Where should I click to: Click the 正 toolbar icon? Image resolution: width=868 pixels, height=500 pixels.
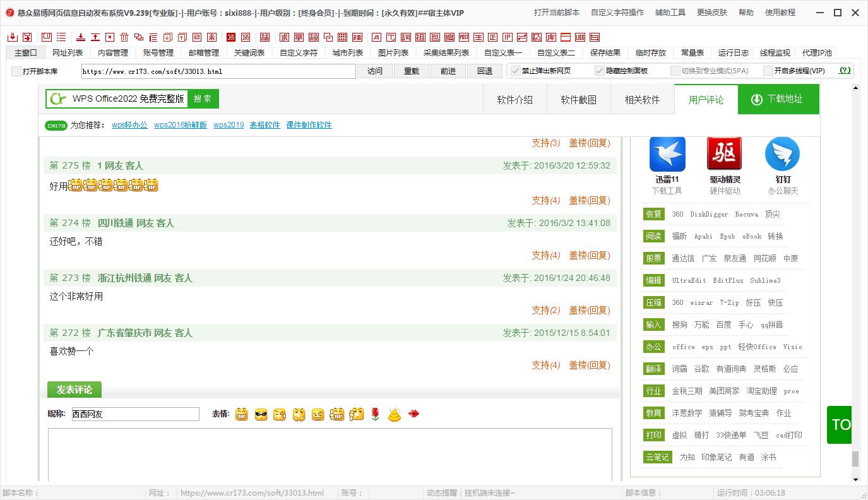492,37
